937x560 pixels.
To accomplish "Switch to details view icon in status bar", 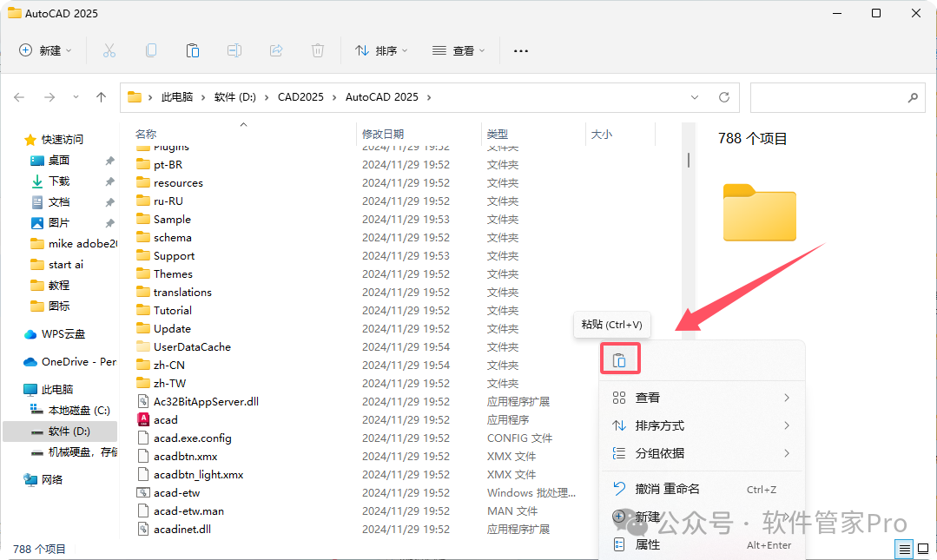I will pyautogui.click(x=905, y=549).
